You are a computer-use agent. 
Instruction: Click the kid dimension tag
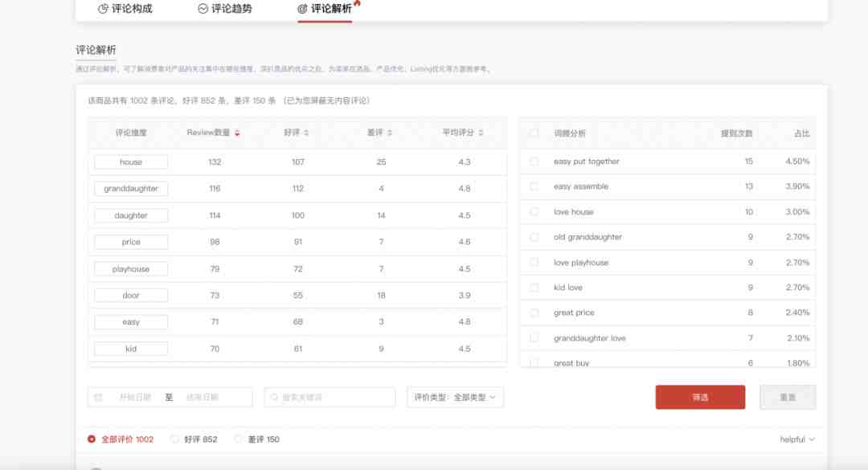click(x=131, y=349)
